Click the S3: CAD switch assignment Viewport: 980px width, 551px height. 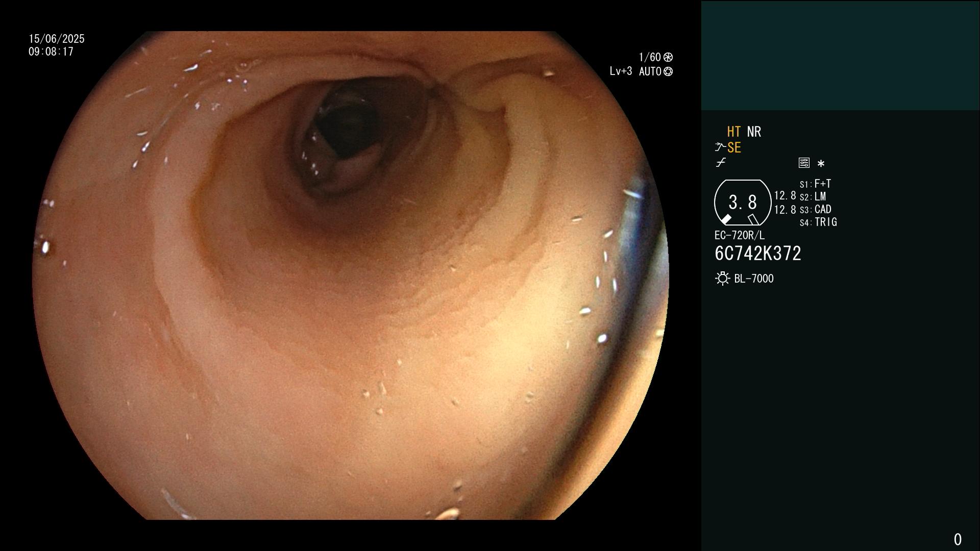tap(815, 209)
